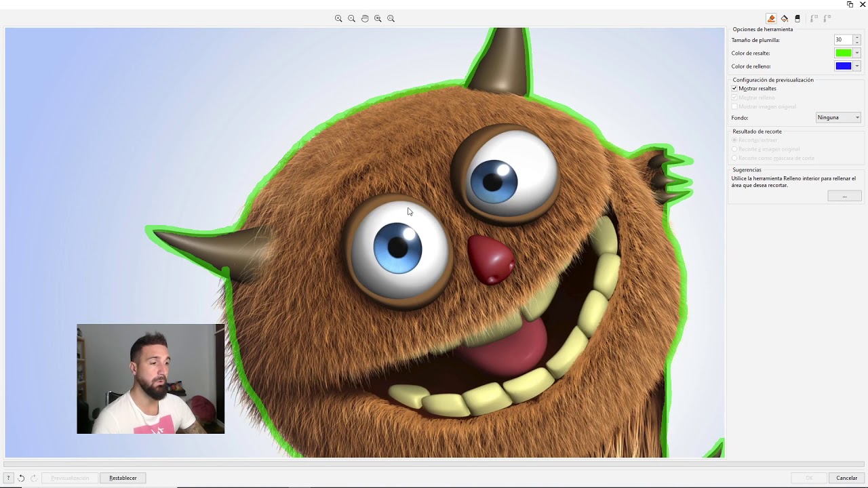The width and height of the screenshot is (868, 488).
Task: Toggle the Mostrar resaltes checkbox
Action: [734, 88]
